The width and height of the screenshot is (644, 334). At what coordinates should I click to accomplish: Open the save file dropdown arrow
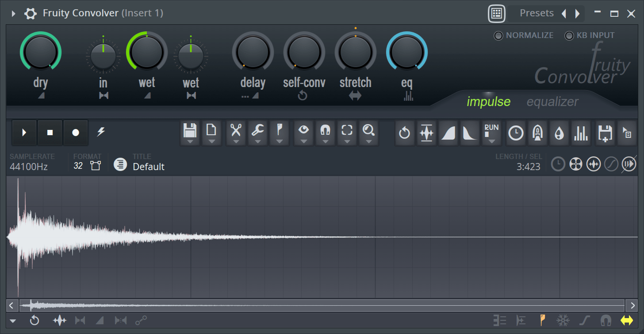click(x=190, y=142)
